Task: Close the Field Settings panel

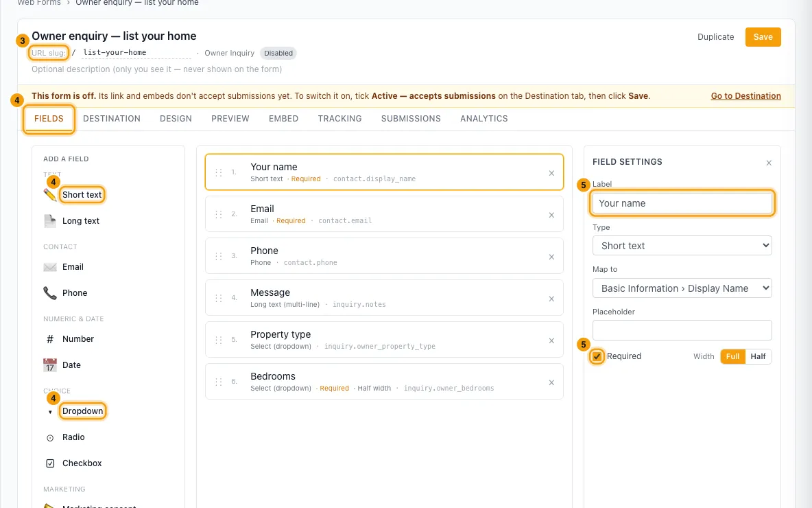Action: (x=769, y=163)
